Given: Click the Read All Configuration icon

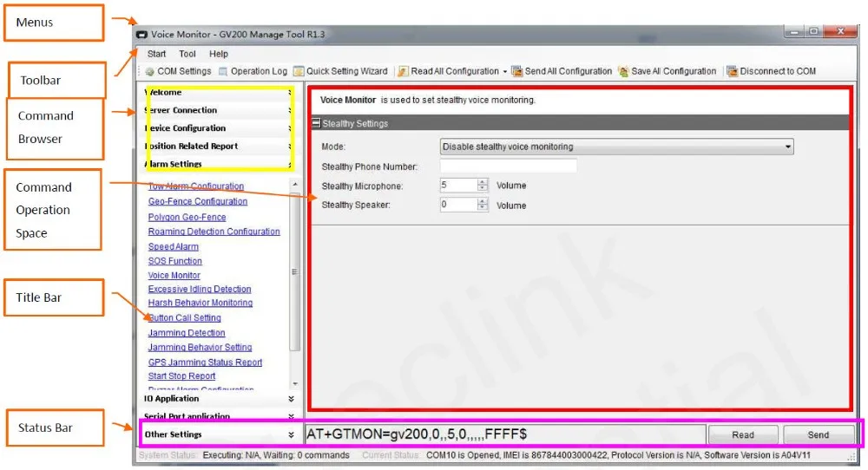Looking at the screenshot, I should [403, 71].
